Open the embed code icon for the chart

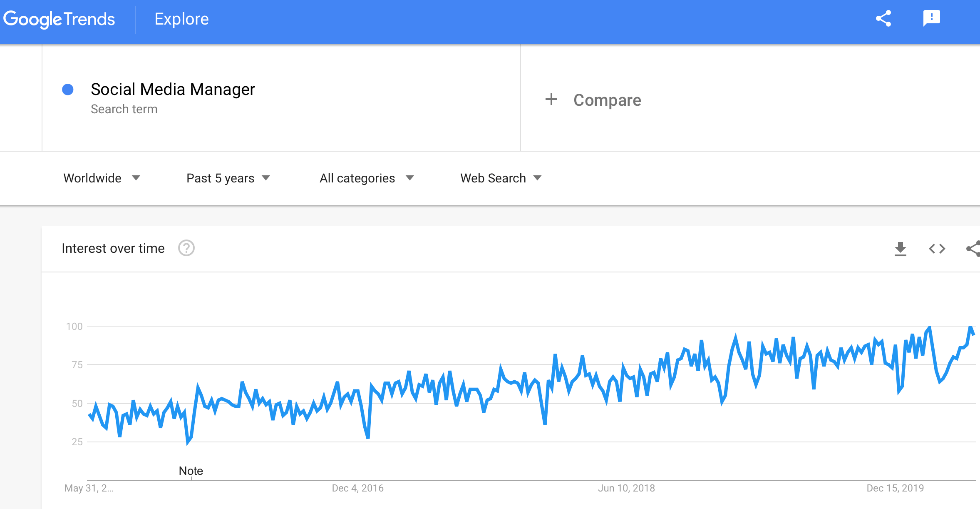pos(937,249)
